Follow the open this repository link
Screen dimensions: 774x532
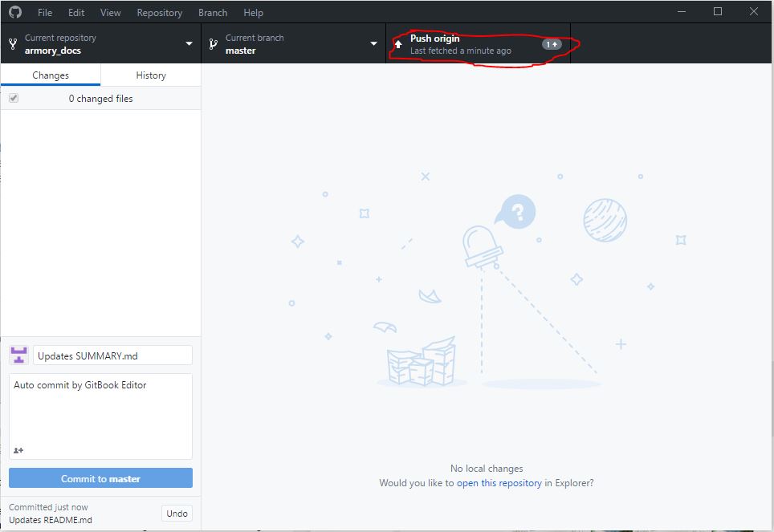(499, 482)
